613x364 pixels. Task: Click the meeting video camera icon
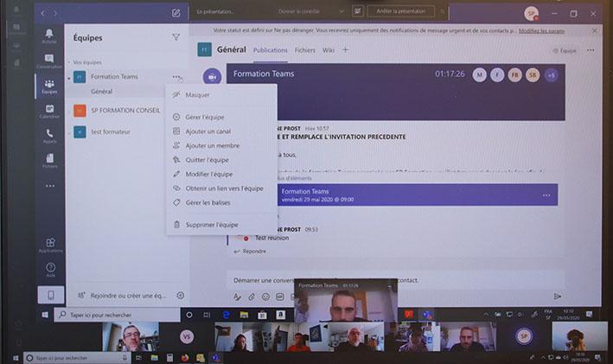212,77
